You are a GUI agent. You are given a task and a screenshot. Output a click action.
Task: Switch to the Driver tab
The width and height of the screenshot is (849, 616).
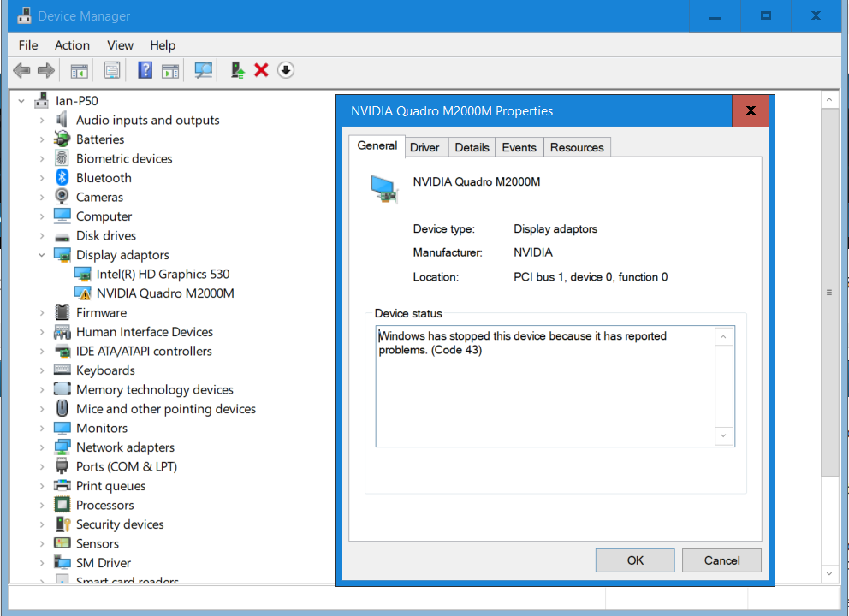pyautogui.click(x=424, y=147)
